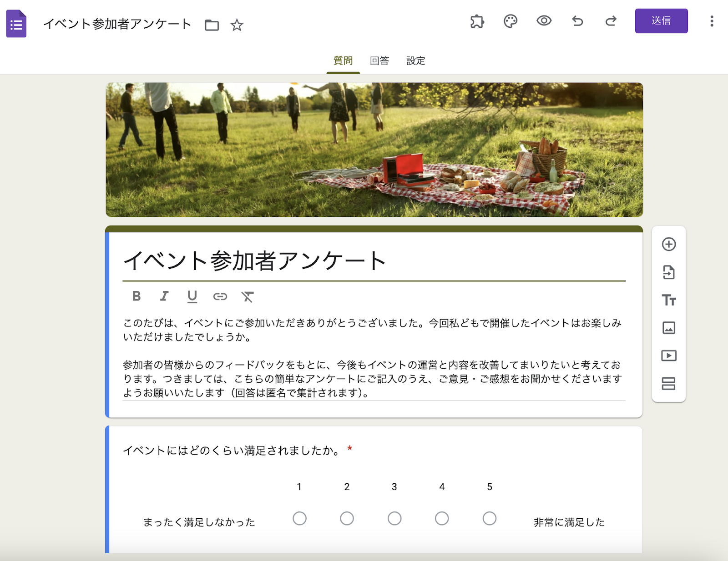Edit the form title text field

tap(255, 260)
